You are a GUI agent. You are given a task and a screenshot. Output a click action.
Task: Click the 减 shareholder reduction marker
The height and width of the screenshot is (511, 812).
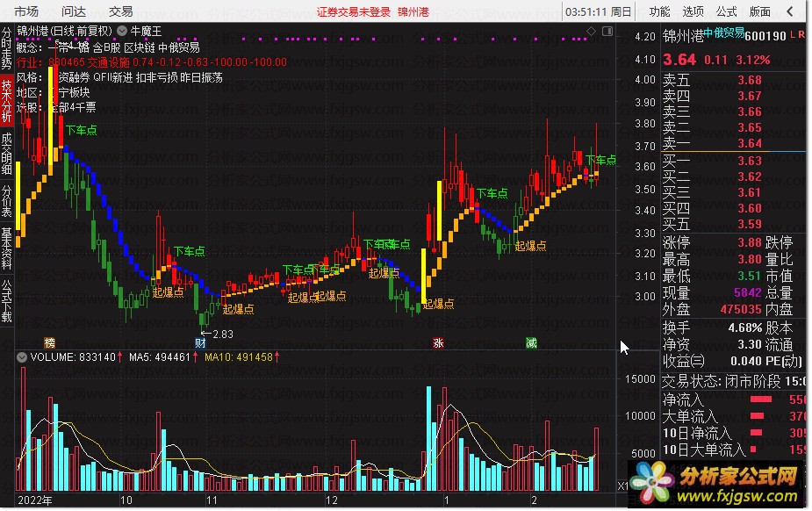[x=531, y=342]
